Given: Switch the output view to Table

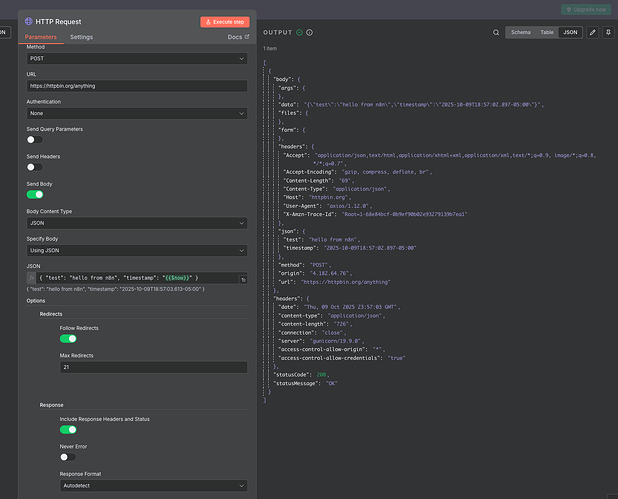Looking at the screenshot, I should (546, 32).
